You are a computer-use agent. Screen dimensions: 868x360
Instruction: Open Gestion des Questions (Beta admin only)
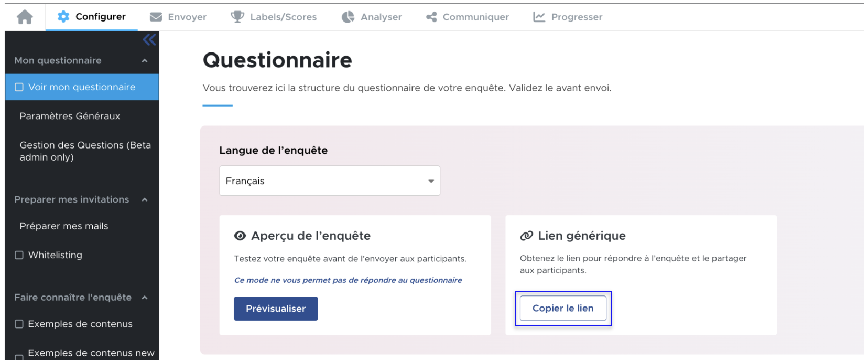point(85,151)
